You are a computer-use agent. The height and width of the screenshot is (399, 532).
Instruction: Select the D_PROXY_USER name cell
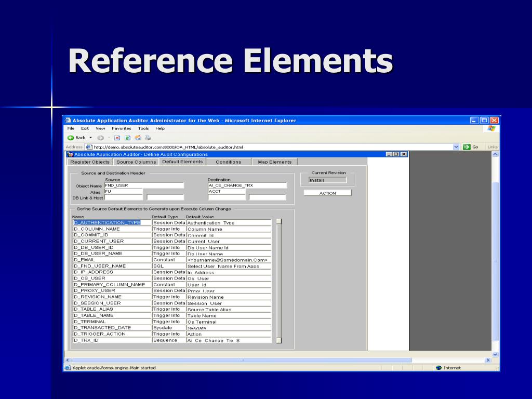click(x=112, y=291)
